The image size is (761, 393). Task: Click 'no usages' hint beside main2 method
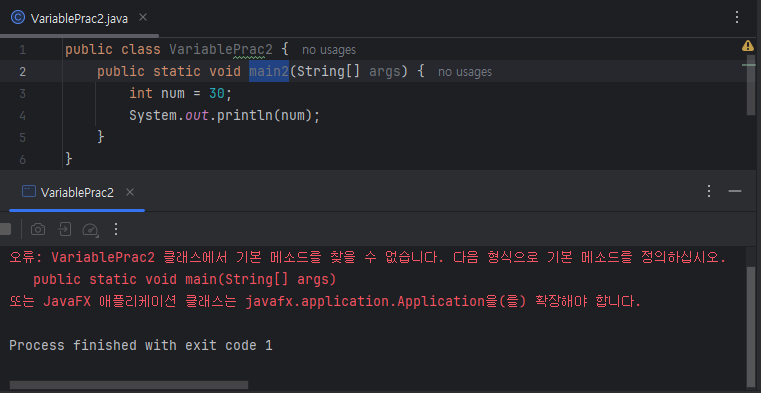click(x=465, y=72)
